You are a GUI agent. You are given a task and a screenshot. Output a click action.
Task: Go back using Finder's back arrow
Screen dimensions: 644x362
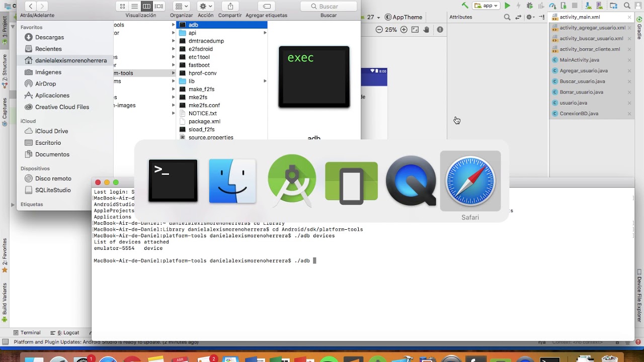pos(31,6)
